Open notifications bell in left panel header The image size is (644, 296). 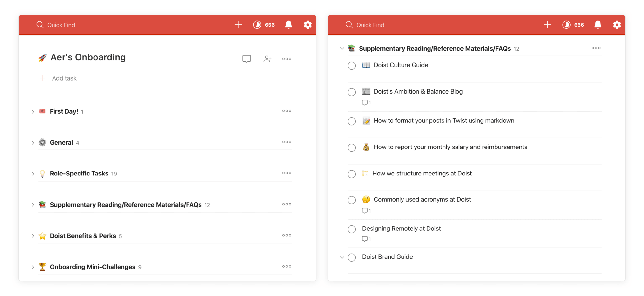click(x=289, y=25)
